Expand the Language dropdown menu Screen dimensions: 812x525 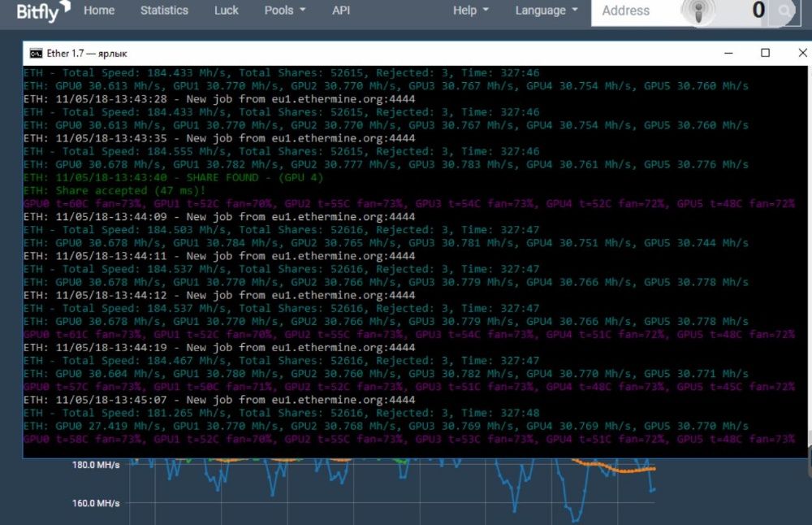[x=546, y=11]
